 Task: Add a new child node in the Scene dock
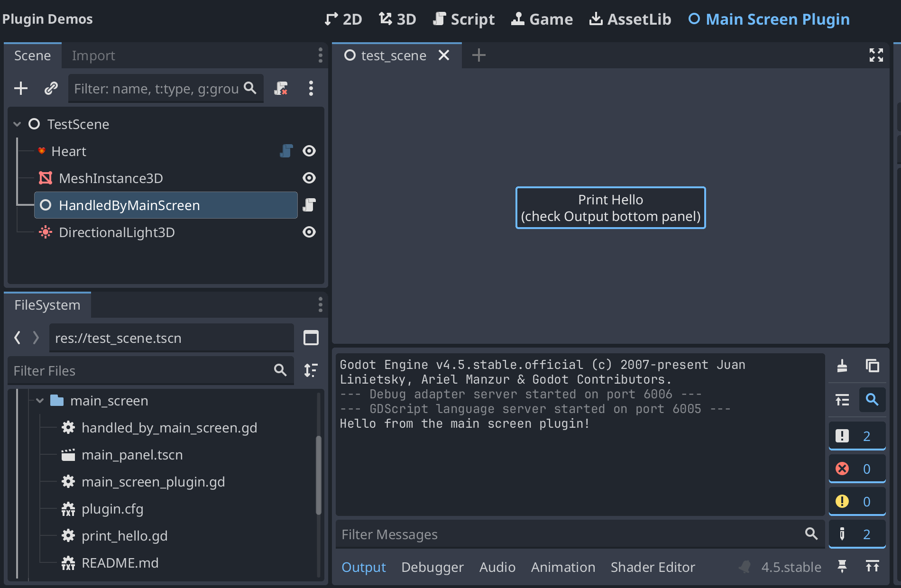point(21,88)
